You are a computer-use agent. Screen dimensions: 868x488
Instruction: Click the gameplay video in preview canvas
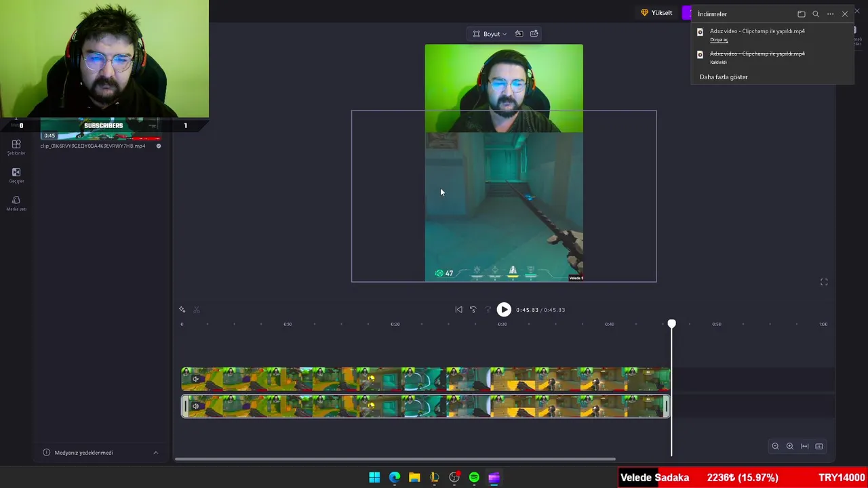[504, 207]
